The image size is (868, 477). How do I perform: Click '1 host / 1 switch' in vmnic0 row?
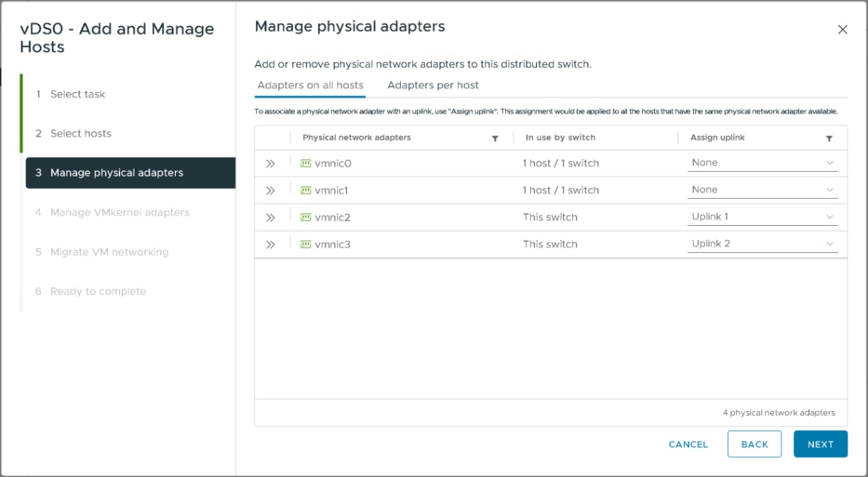pos(560,163)
